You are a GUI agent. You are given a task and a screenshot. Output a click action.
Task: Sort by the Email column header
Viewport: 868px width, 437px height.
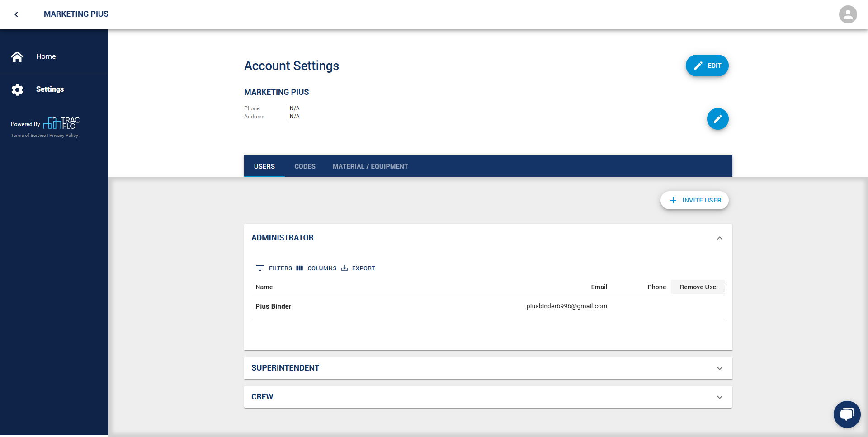(599, 287)
